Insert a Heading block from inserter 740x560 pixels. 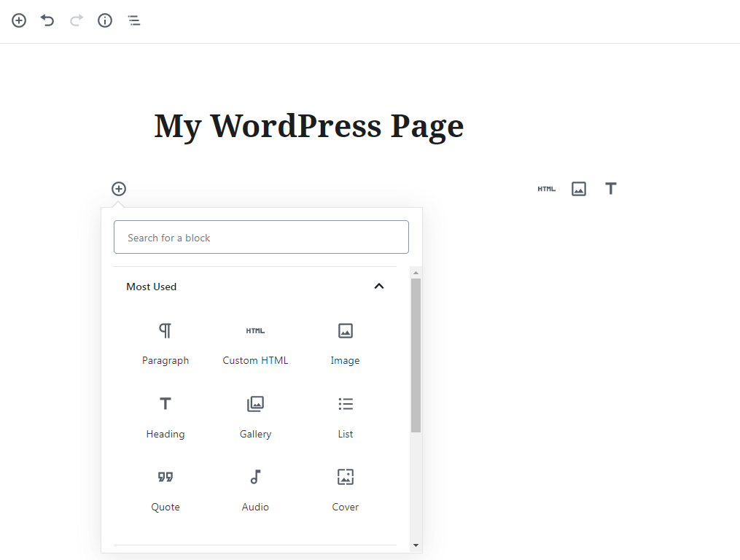pyautogui.click(x=165, y=417)
